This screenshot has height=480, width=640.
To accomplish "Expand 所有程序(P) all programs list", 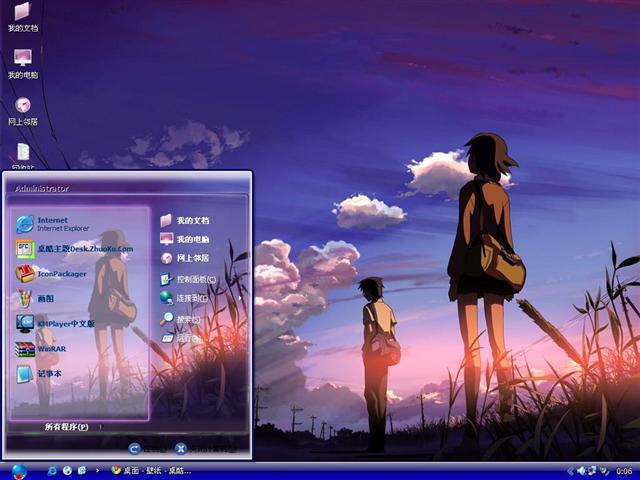I will click(66, 427).
